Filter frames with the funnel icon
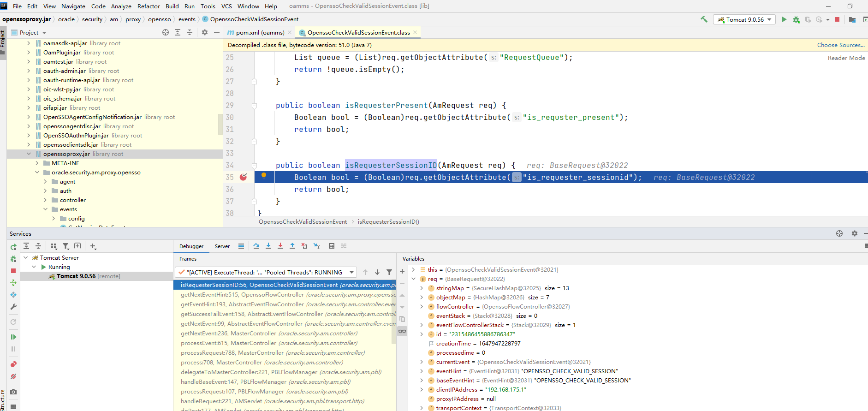Viewport: 868px width, 411px height. coord(389,272)
